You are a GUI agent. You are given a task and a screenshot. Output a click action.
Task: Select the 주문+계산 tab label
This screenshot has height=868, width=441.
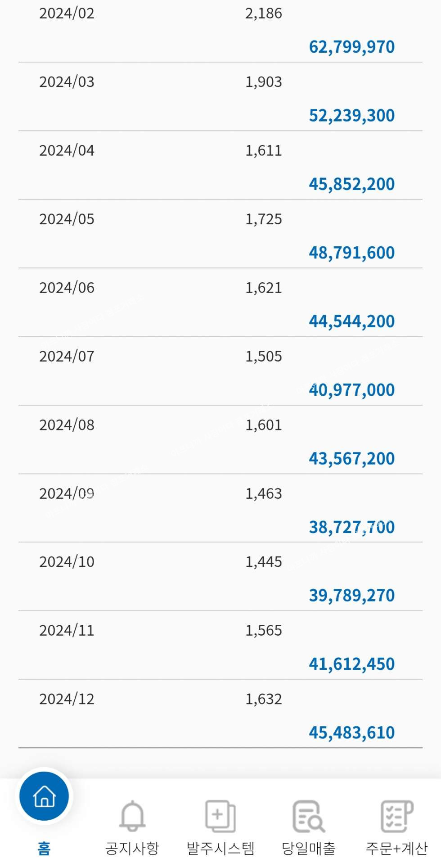tap(396, 848)
